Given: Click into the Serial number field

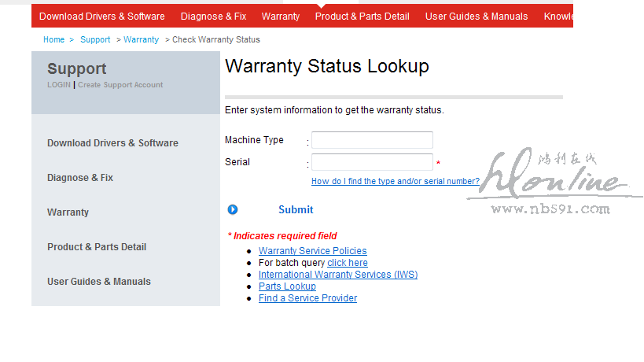Looking at the screenshot, I should point(372,162).
